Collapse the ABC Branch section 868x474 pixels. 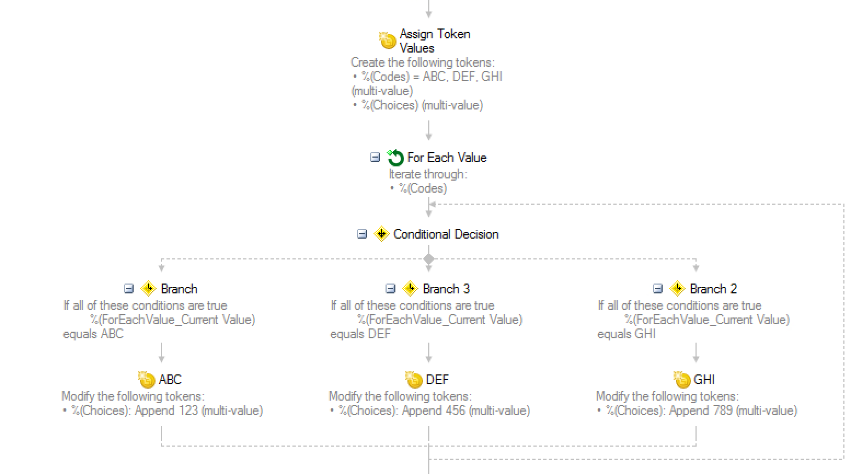tap(129, 289)
